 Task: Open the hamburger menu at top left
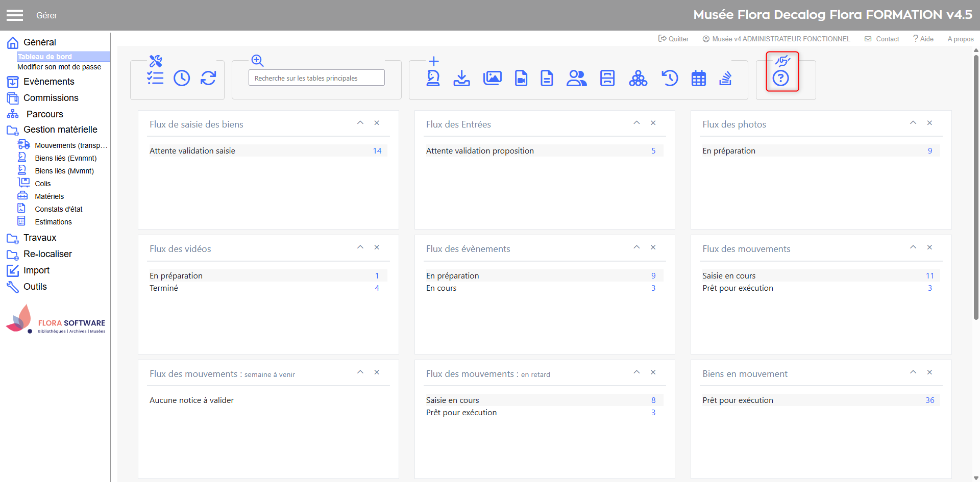(15, 15)
